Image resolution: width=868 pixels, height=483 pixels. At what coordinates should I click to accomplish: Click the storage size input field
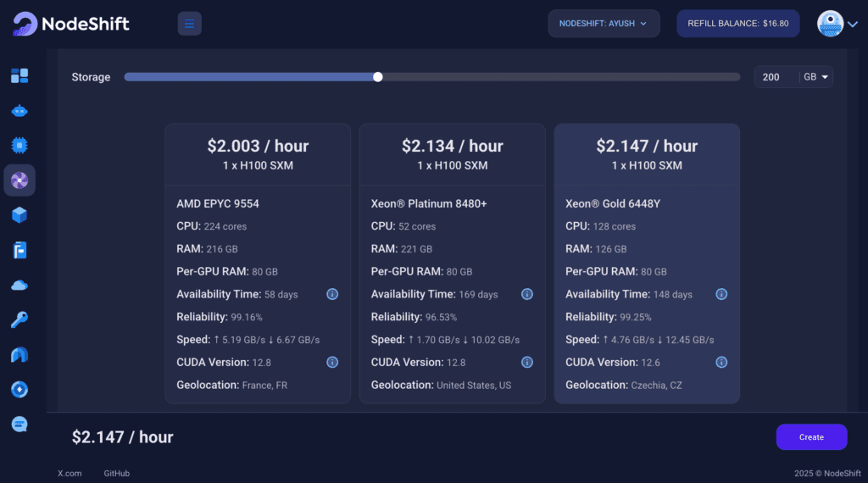click(776, 77)
